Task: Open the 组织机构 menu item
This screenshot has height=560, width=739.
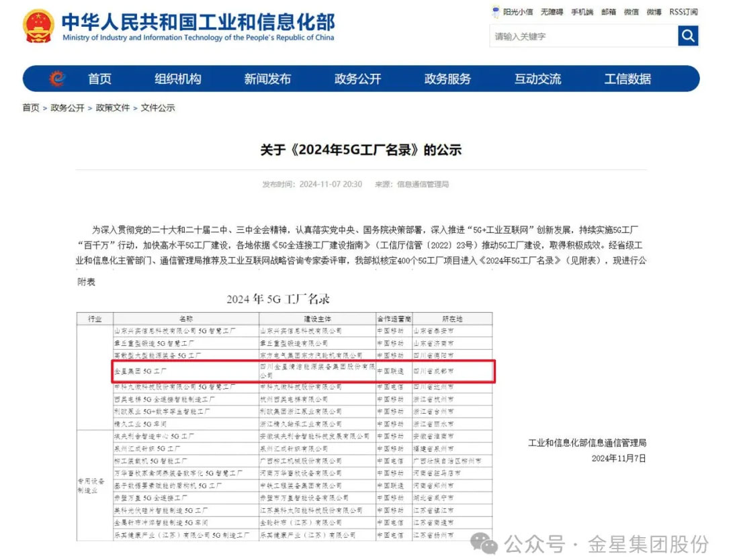Action: coord(177,79)
